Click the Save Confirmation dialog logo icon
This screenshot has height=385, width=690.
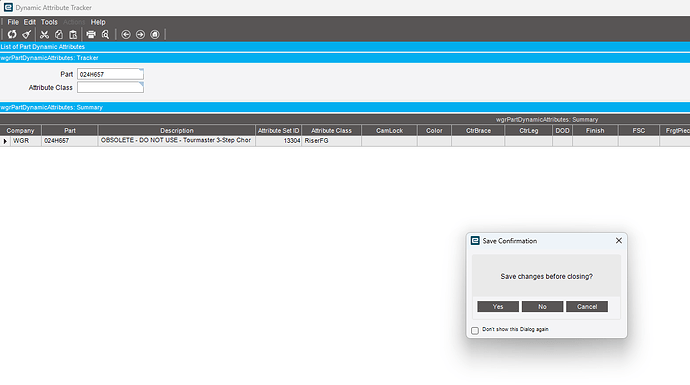[x=475, y=240]
